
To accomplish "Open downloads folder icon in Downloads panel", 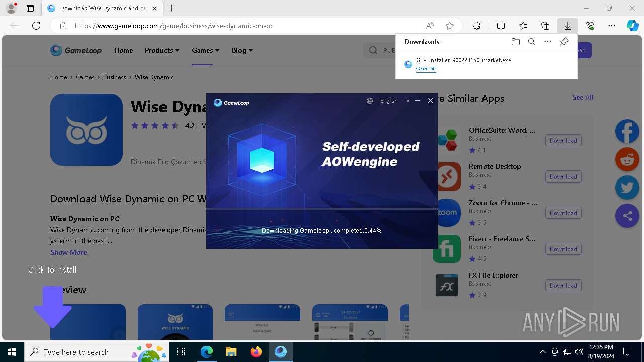I will 515,42.
